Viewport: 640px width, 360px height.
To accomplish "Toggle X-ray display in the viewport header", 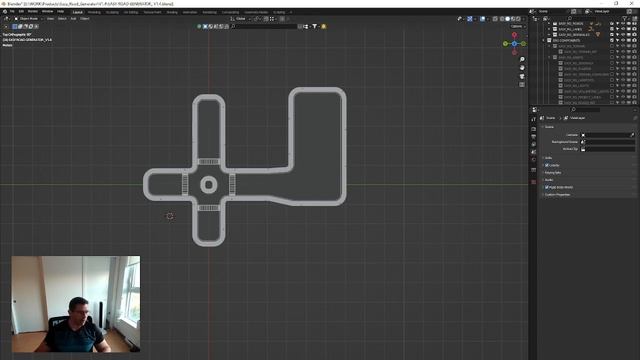I will pyautogui.click(x=495, y=19).
